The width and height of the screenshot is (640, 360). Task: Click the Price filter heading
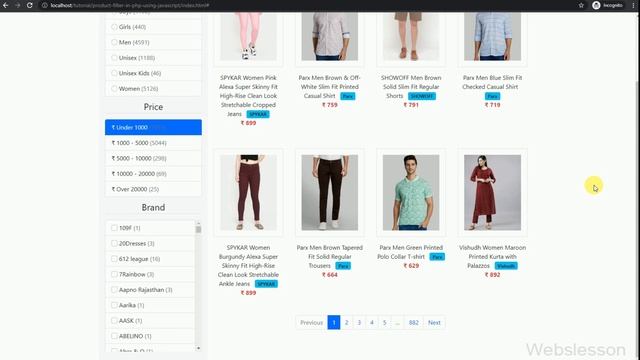(x=153, y=107)
